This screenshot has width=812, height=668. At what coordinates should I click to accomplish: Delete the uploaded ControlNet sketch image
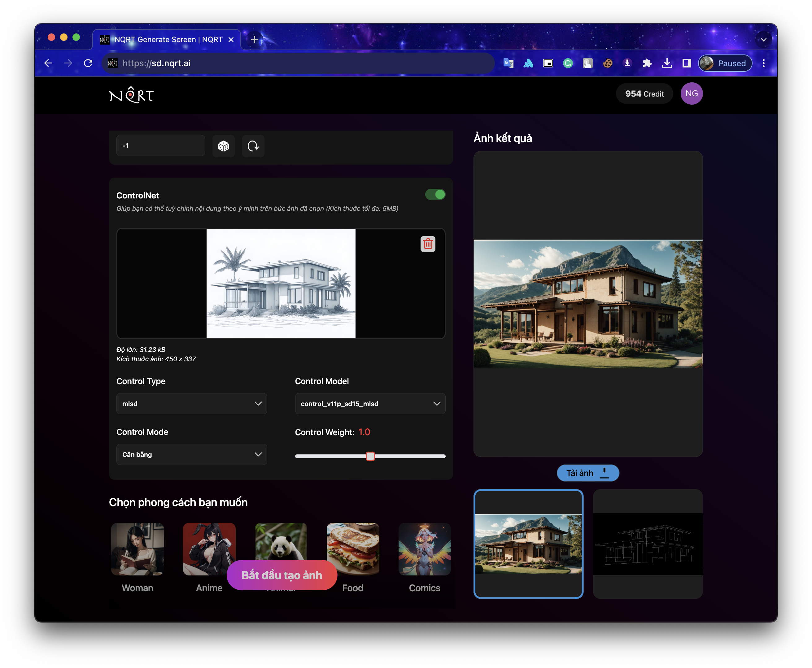coord(428,244)
